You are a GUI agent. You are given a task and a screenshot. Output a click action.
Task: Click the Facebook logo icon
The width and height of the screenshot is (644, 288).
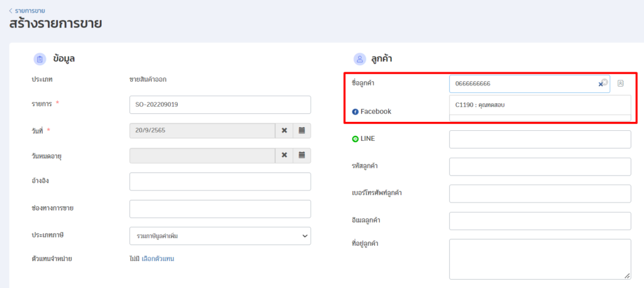pos(355,112)
